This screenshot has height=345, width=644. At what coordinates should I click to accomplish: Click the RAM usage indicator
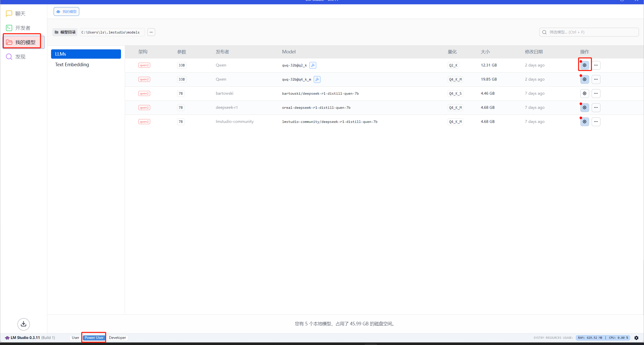click(x=590, y=338)
